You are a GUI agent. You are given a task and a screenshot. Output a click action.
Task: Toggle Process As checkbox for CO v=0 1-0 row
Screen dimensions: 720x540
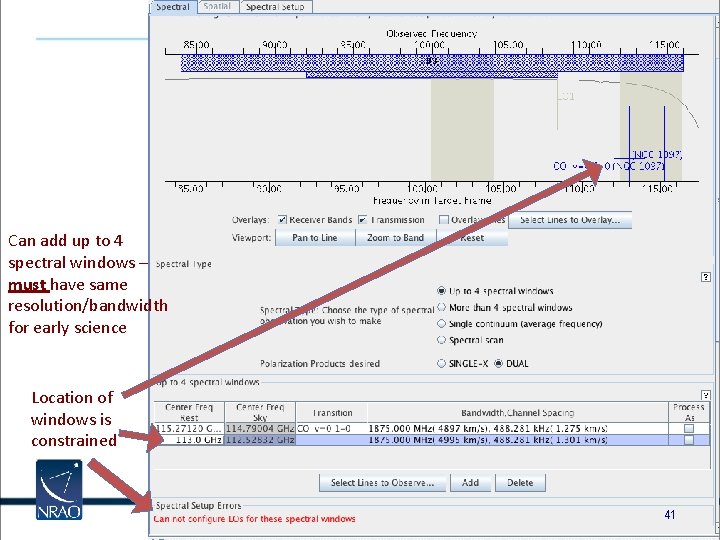coord(689,428)
